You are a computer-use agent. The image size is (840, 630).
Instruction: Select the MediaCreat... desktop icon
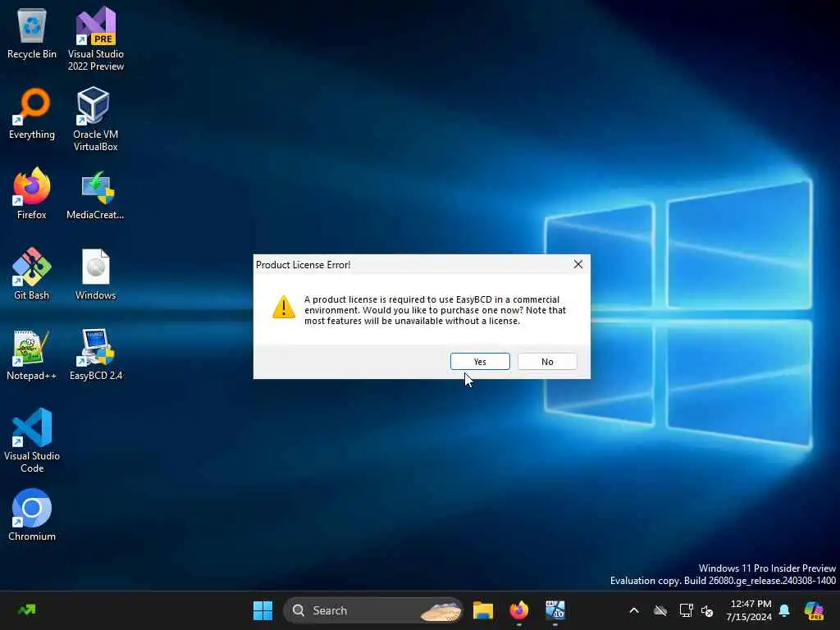(95, 194)
